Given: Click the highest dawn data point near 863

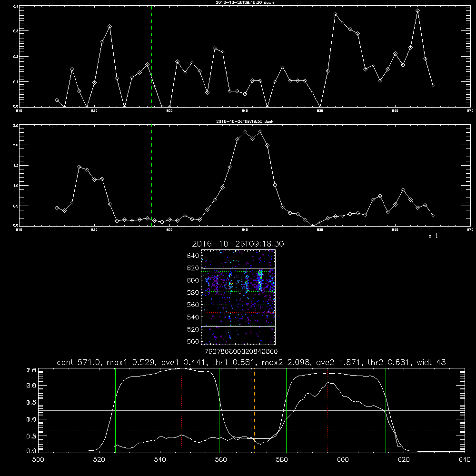Looking at the screenshot, I should coord(418,11).
